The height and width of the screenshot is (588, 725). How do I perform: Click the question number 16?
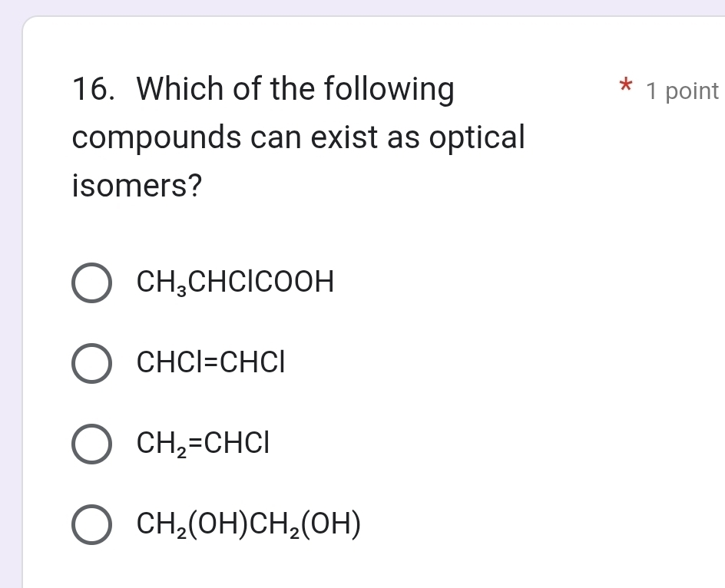[95, 90]
